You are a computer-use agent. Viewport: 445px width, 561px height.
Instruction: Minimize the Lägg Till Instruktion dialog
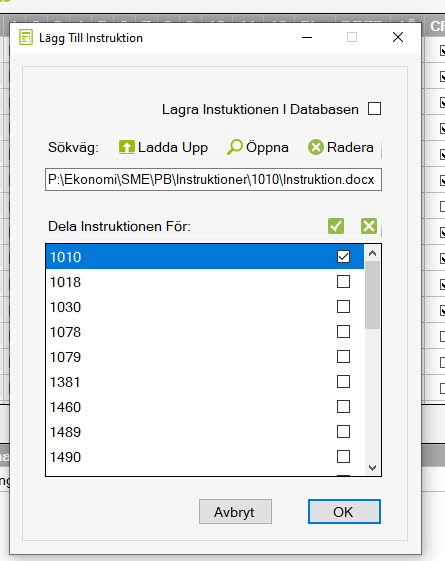(307, 37)
